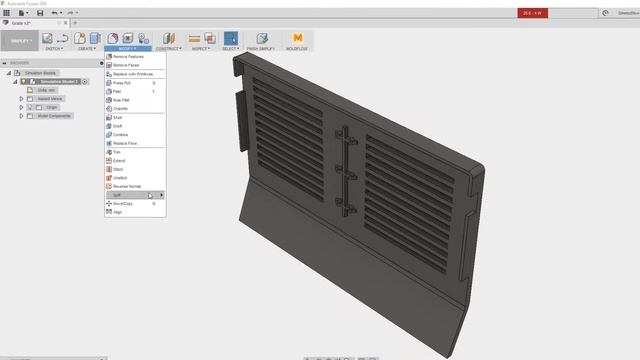This screenshot has height=360, width=640.
Task: Expand the Model Components folder
Action: click(x=21, y=116)
